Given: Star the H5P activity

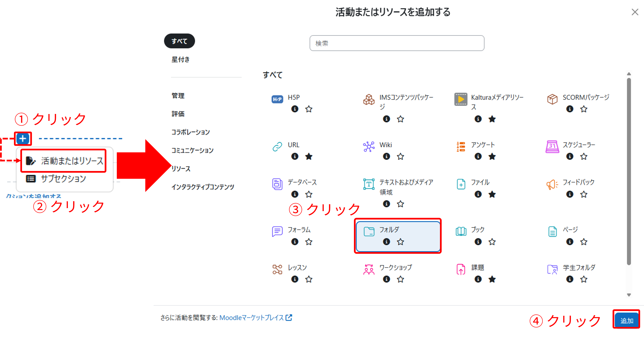Looking at the screenshot, I should click(309, 109).
